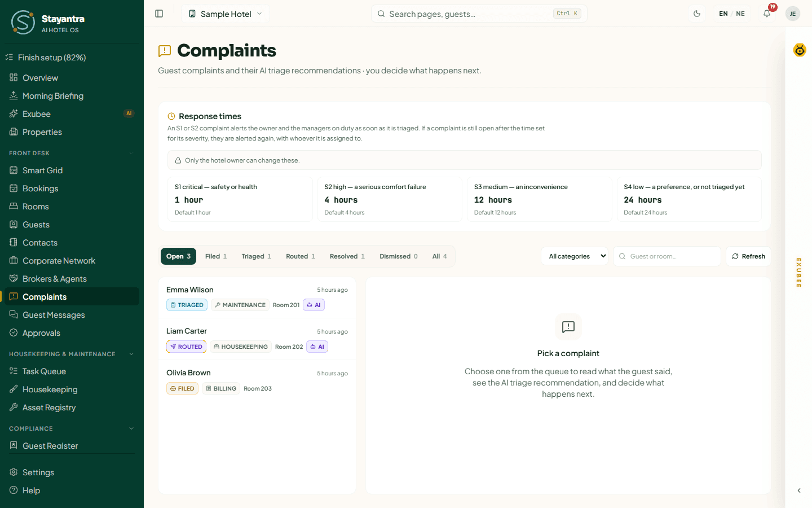Open Smart Grid page
Screen dimensions: 812x508
pyautogui.click(x=72, y=170)
